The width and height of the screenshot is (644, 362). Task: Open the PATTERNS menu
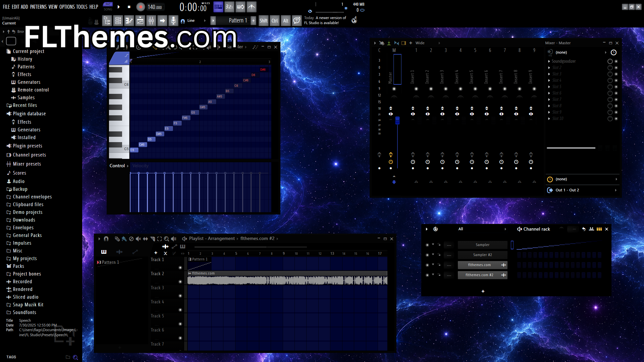coord(39,7)
